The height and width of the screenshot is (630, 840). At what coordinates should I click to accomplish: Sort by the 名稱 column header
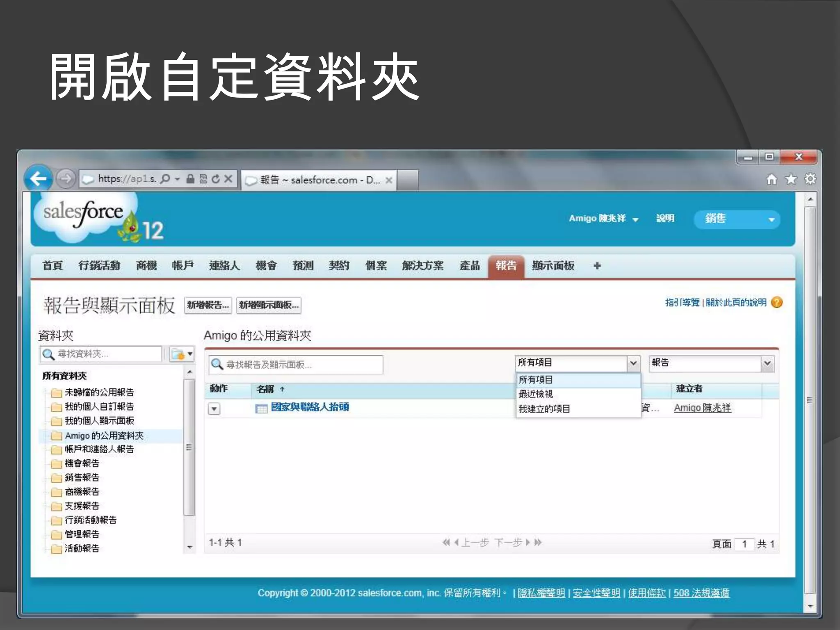pos(265,389)
